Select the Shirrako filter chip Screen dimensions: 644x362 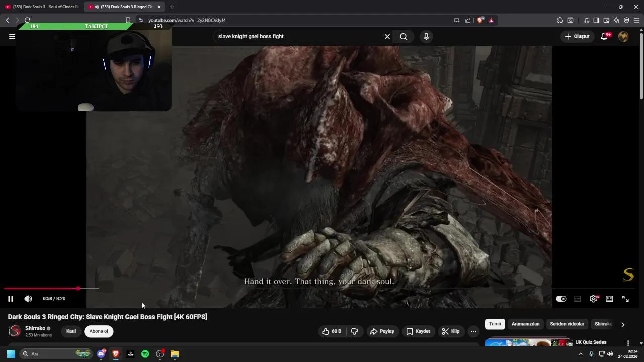click(602, 324)
